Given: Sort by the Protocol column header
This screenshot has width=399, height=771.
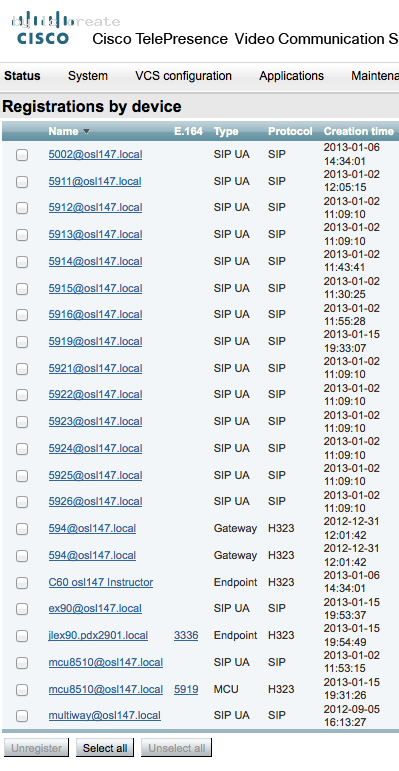Looking at the screenshot, I should [290, 131].
